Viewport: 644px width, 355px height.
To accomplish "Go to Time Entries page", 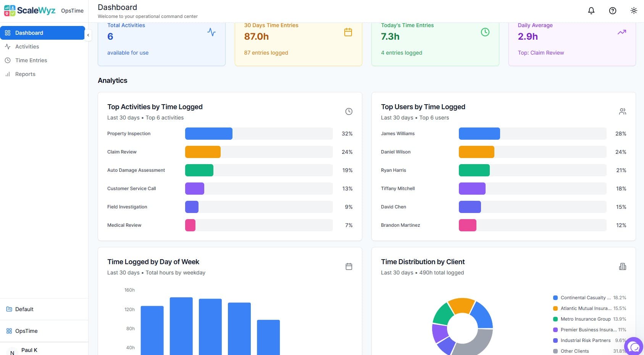I will pyautogui.click(x=31, y=60).
